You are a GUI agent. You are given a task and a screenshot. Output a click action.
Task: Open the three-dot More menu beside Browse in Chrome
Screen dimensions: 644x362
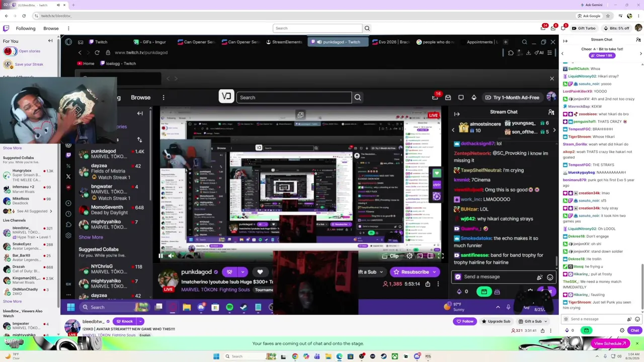click(x=68, y=28)
